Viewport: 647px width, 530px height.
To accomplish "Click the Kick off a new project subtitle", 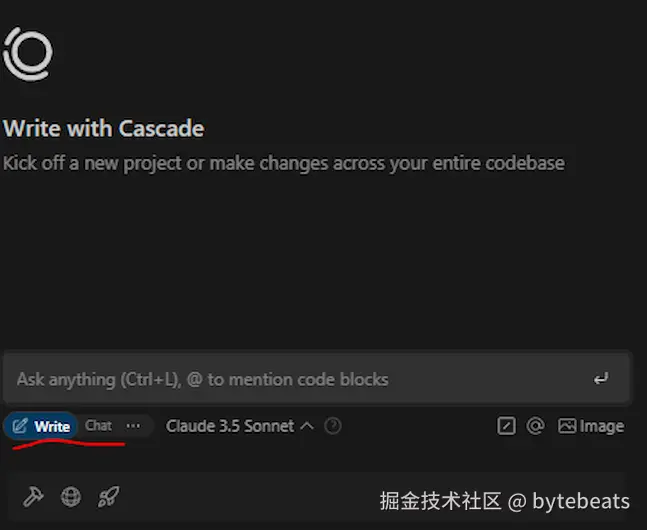I will tap(283, 163).
